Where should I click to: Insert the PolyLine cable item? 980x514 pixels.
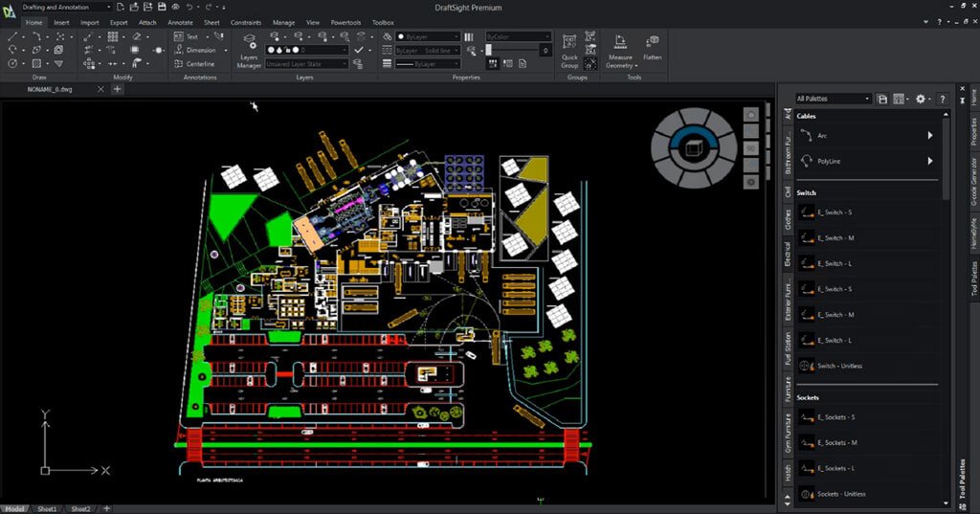click(831, 162)
